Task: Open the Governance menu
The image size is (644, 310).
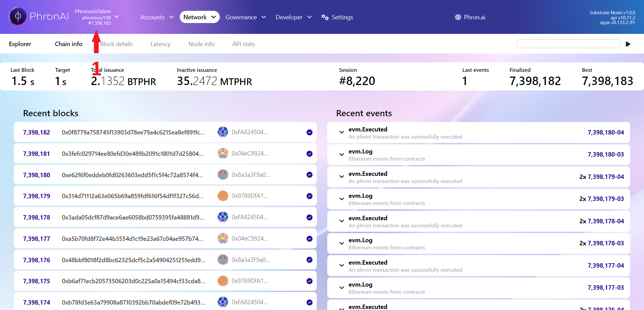Action: coord(246,17)
